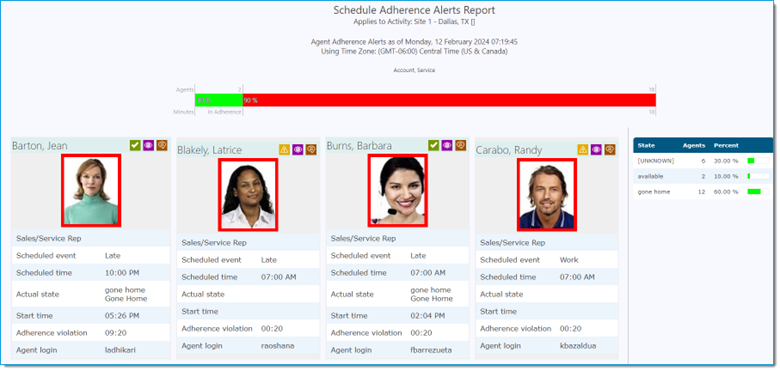This screenshot has width=780, height=371.
Task: Select the gone home state row
Action: [x=703, y=191]
